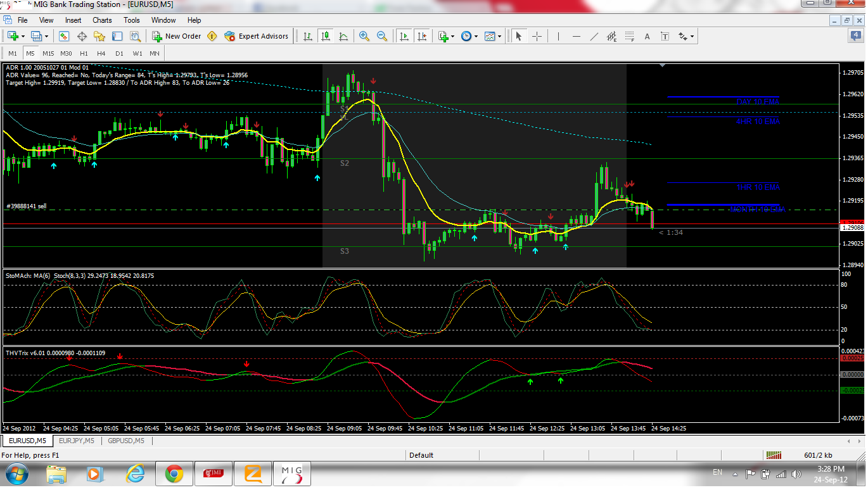Switch chart to Line Chart mode

(x=343, y=36)
